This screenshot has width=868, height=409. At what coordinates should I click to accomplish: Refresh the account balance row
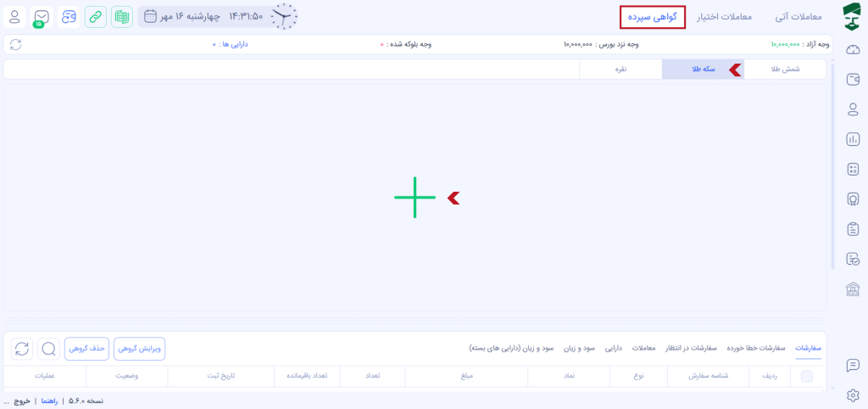pos(15,44)
